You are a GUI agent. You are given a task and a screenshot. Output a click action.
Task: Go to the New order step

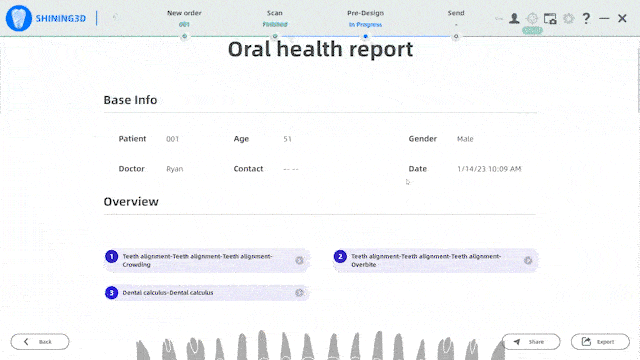[184, 18]
